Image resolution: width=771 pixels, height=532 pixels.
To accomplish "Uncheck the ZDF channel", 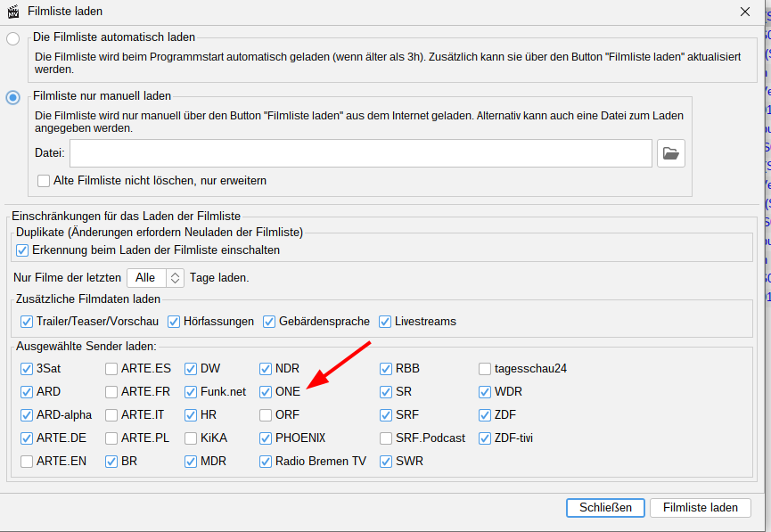I will coord(485,415).
